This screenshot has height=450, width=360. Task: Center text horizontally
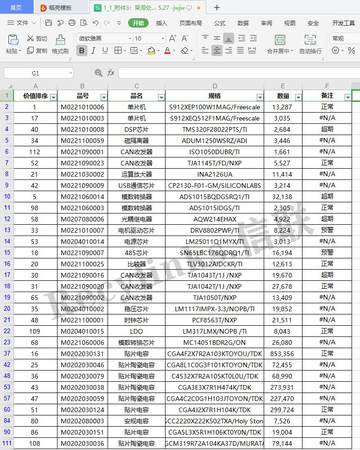click(217, 51)
